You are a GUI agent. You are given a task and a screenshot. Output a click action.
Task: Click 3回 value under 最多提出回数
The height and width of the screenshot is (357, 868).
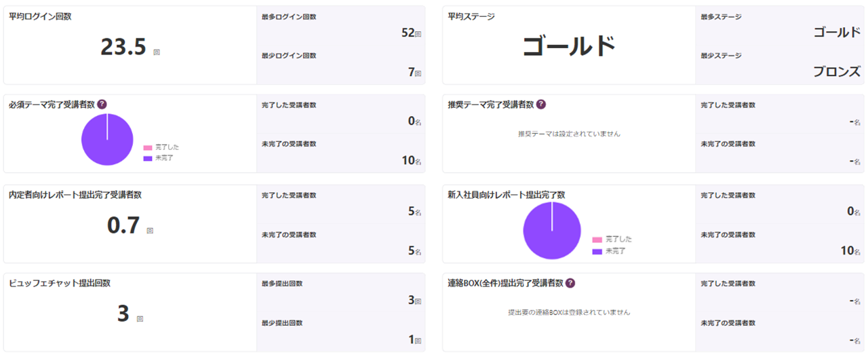click(x=414, y=300)
